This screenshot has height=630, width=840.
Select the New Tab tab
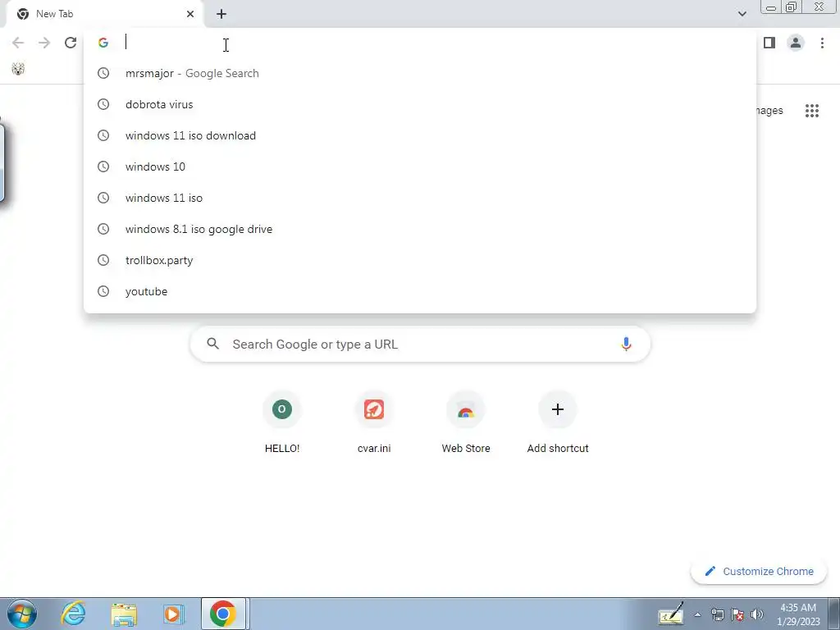click(x=105, y=14)
